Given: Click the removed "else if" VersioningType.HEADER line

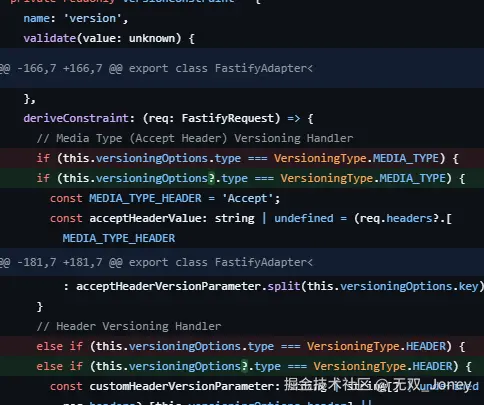Looking at the screenshot, I should coord(242,346).
